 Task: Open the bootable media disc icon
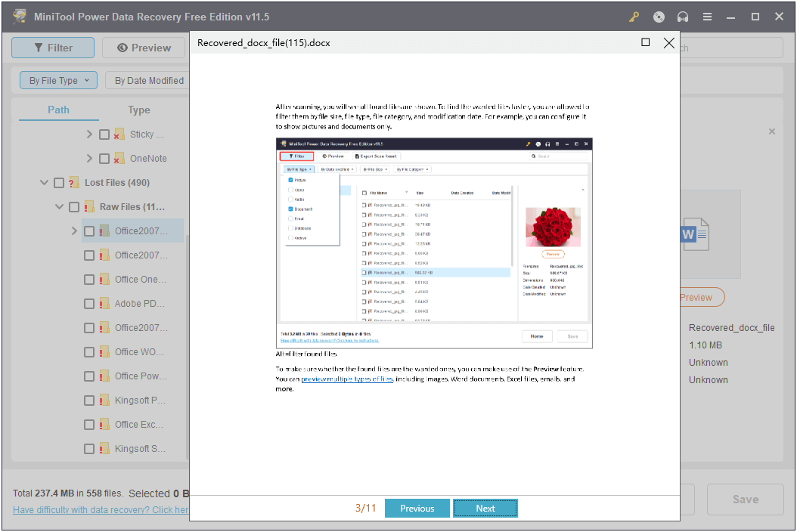pyautogui.click(x=659, y=16)
